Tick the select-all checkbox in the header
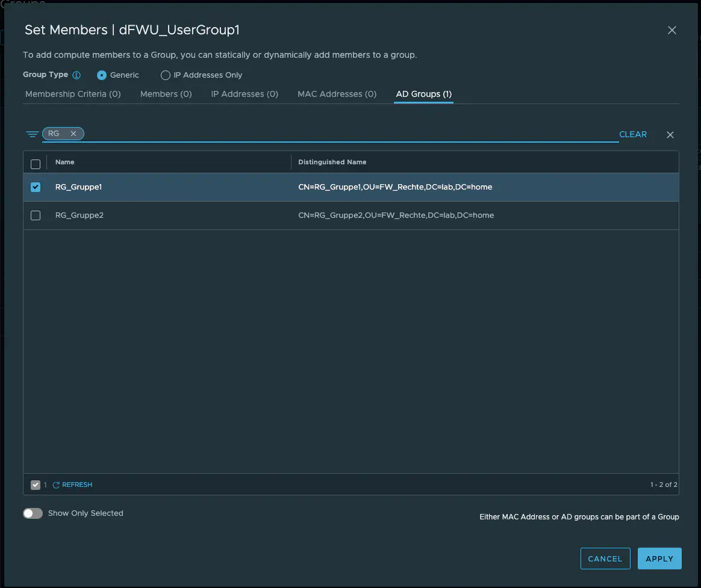Viewport: 701px width, 588px height. point(36,164)
